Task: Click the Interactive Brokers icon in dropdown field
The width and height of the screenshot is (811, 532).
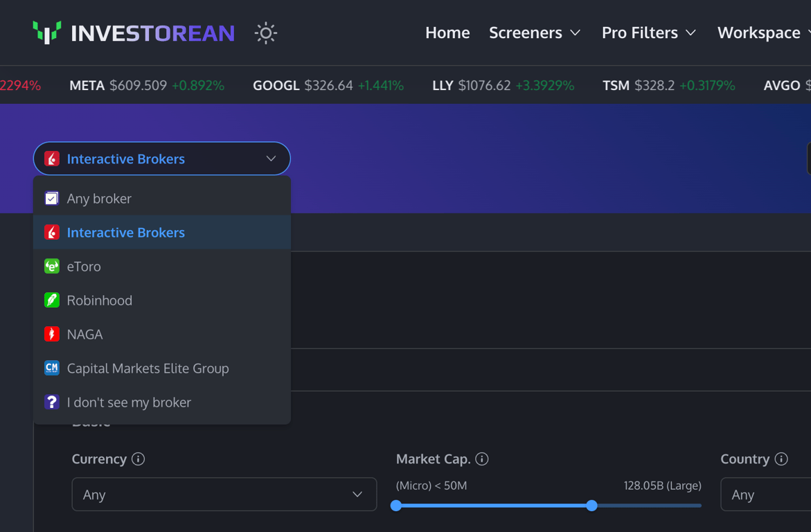Action: click(x=52, y=159)
